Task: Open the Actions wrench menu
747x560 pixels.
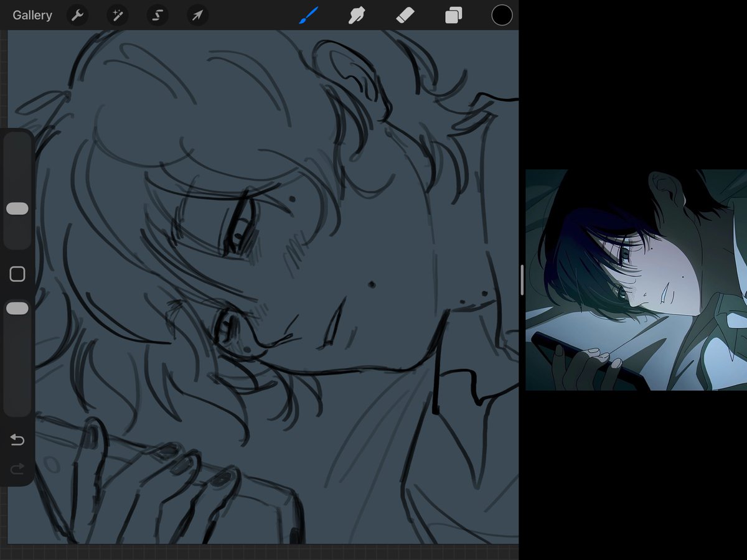Action: click(x=77, y=15)
